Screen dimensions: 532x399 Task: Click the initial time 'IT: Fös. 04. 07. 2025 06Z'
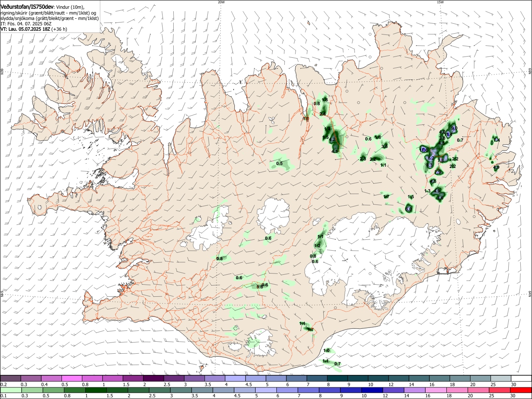pos(26,24)
